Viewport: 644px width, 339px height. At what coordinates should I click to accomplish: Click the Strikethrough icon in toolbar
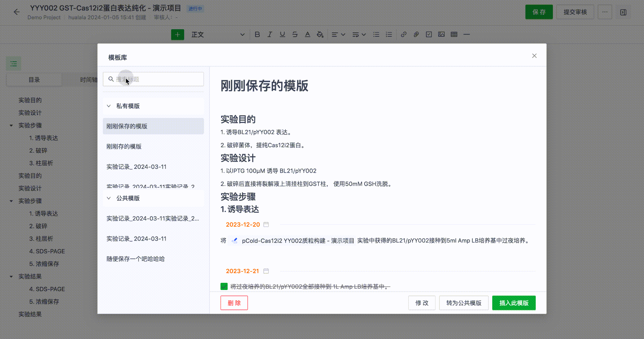295,34
